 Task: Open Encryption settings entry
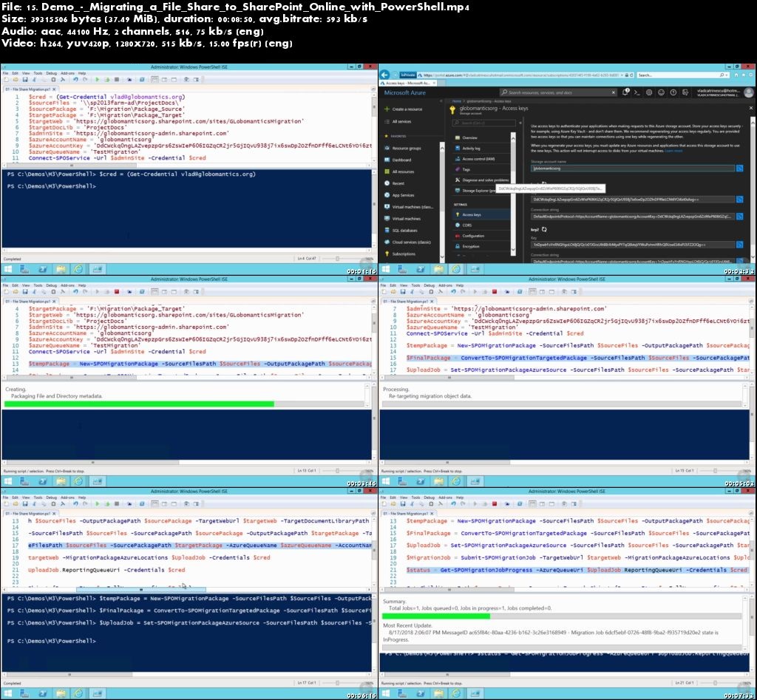467,246
